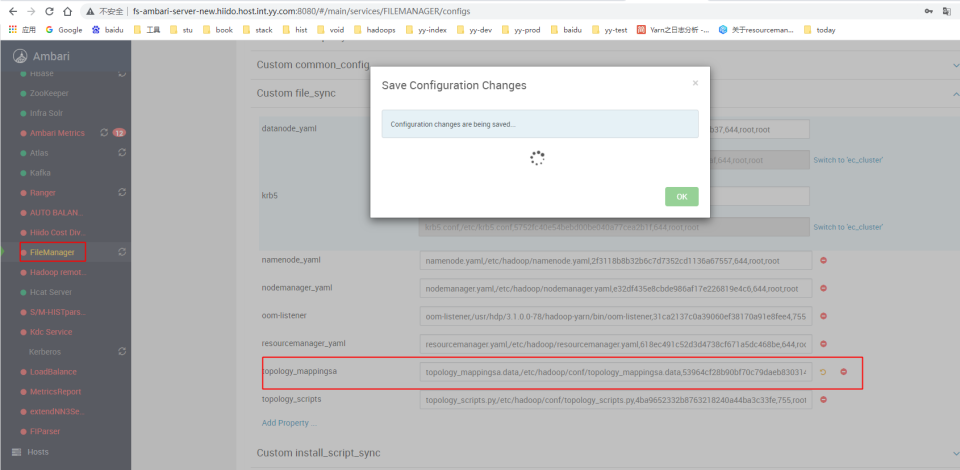Expand the Custom install_script_sync section
The height and width of the screenshot is (470, 960).
(x=954, y=453)
